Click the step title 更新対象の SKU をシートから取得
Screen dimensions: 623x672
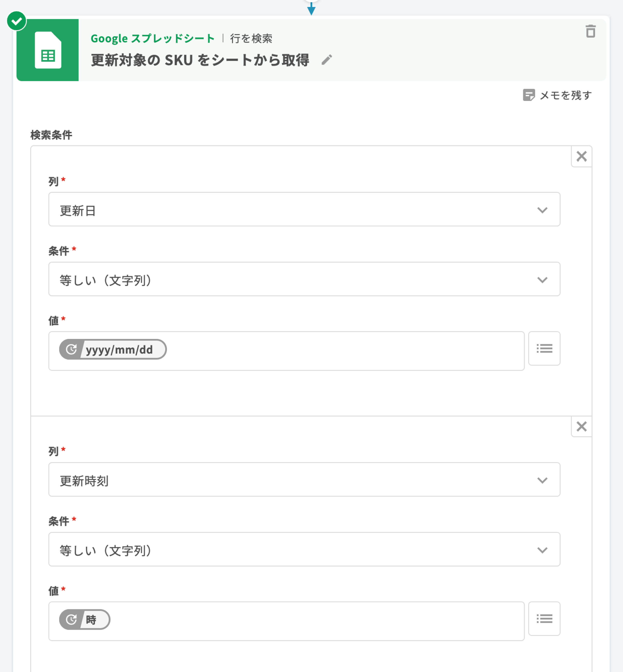tap(200, 60)
